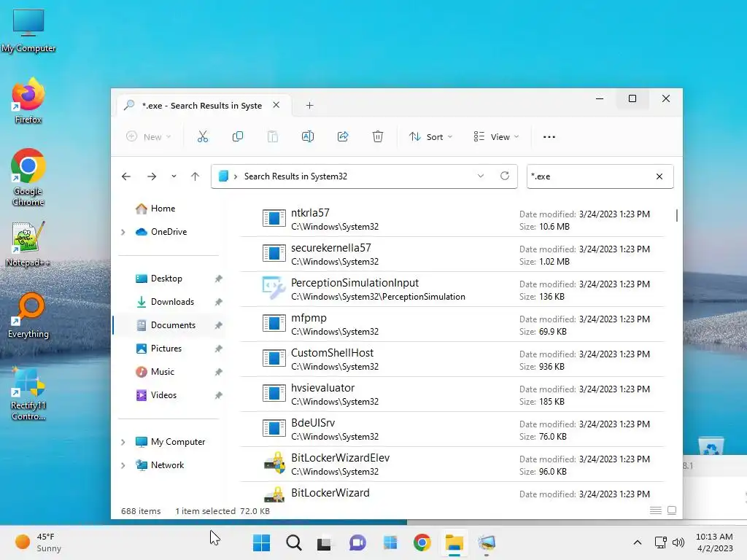The image size is (747, 560).
Task: Select the ntkrla57 search result
Action: [452, 219]
